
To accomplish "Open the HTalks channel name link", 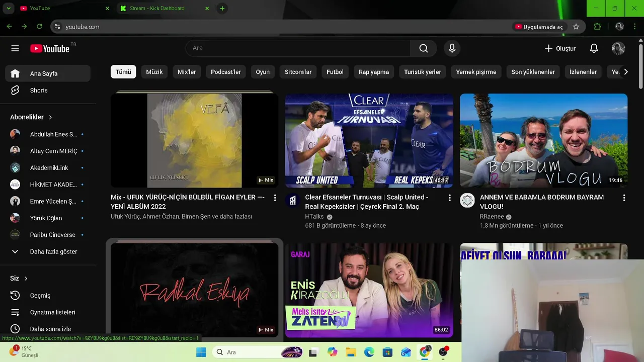I will point(314,217).
